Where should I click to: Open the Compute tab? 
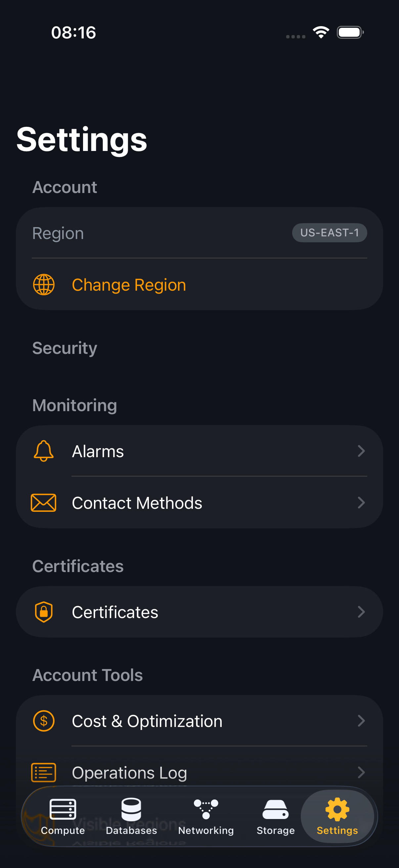click(63, 816)
